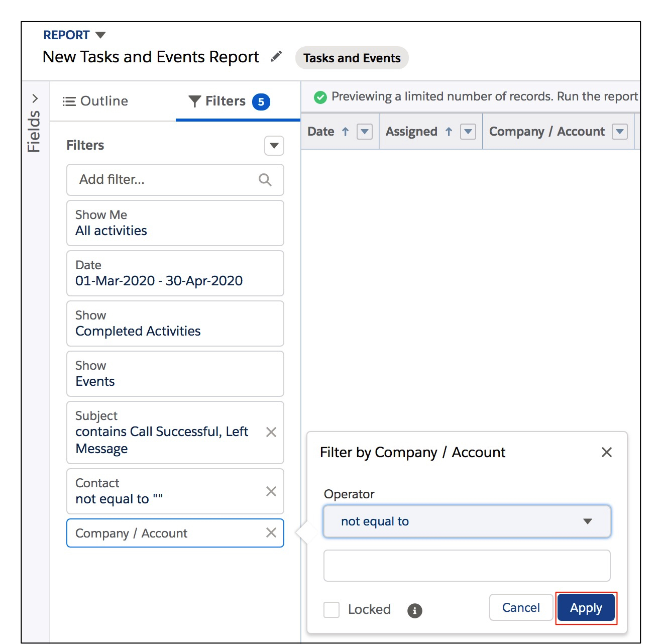Click the Apply button in the filter dialog
The height and width of the screenshot is (644, 662).
[x=586, y=607]
